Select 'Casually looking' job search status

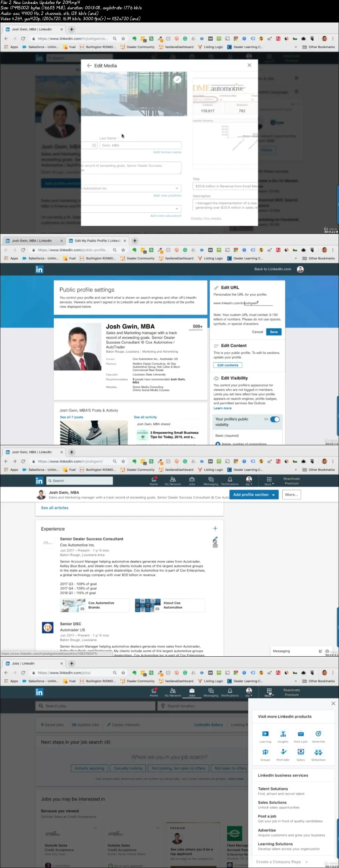tap(128, 768)
